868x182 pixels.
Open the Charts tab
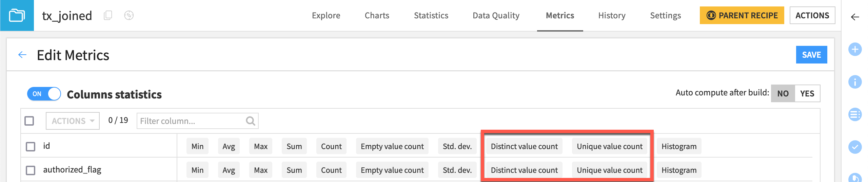377,16
